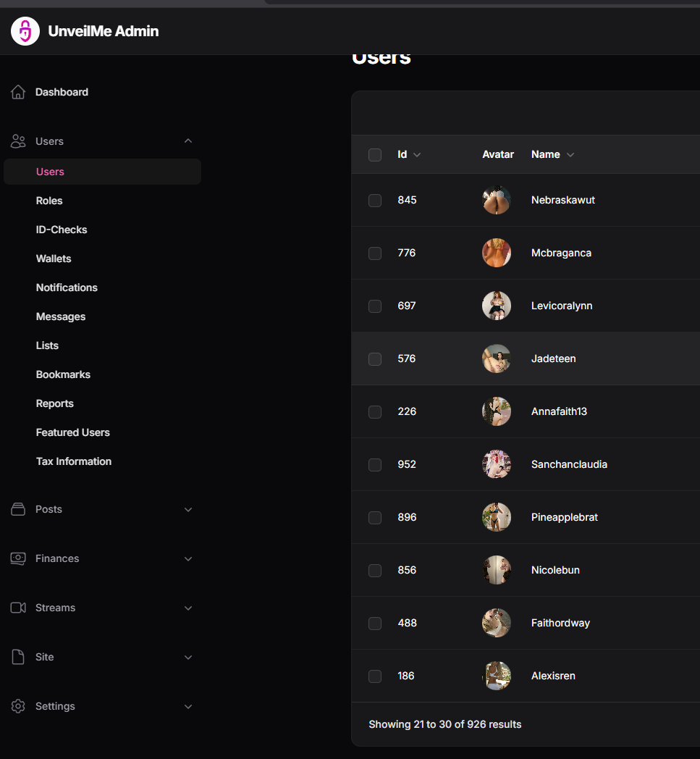Collapse the Users sidebar section chevron

click(x=188, y=141)
